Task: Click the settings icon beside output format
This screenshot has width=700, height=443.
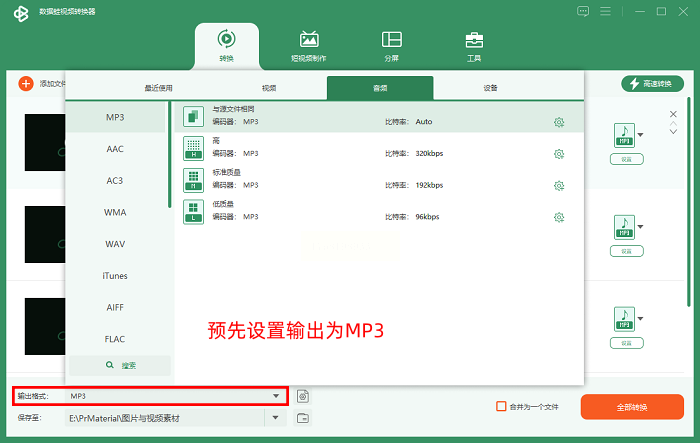Action: (x=303, y=396)
